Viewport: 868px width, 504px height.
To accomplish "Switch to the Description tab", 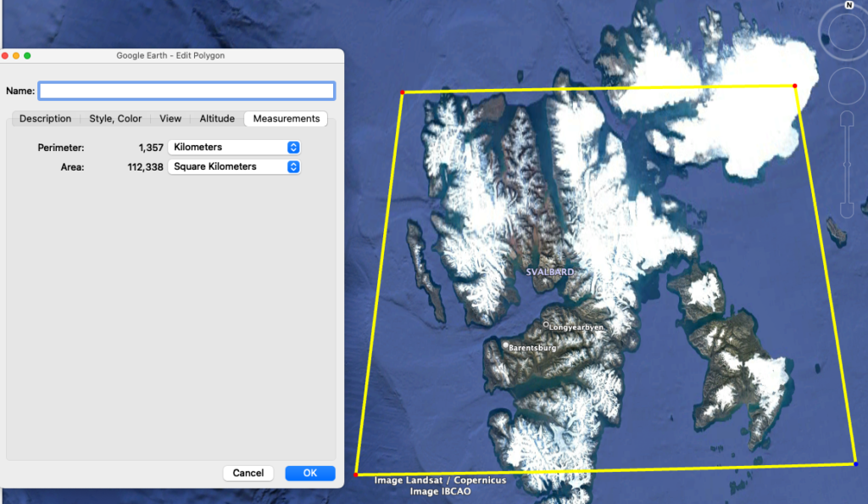I will point(45,119).
